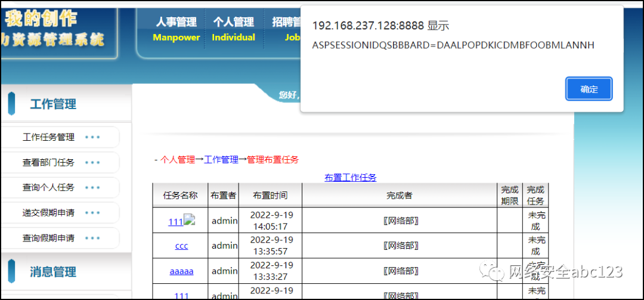
Task: Click the dots icon next to 查看部门任务
Action: pyautogui.click(x=92, y=163)
